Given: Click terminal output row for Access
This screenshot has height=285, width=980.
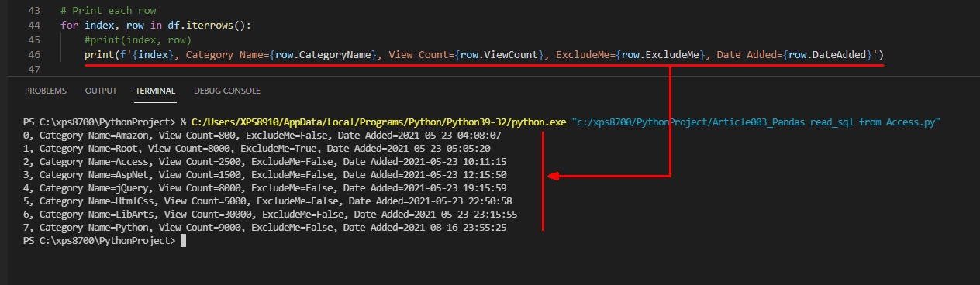Looking at the screenshot, I should tap(266, 161).
